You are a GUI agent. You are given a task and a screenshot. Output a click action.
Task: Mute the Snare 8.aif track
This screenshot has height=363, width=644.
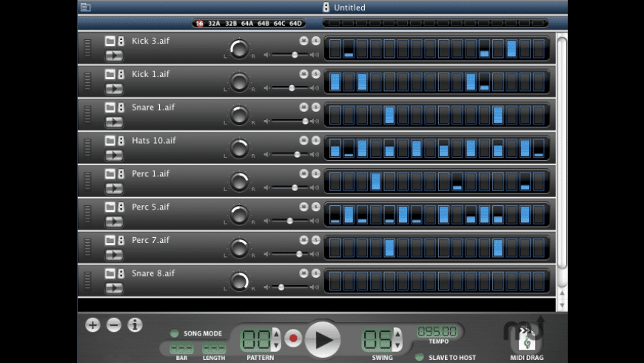point(303,273)
